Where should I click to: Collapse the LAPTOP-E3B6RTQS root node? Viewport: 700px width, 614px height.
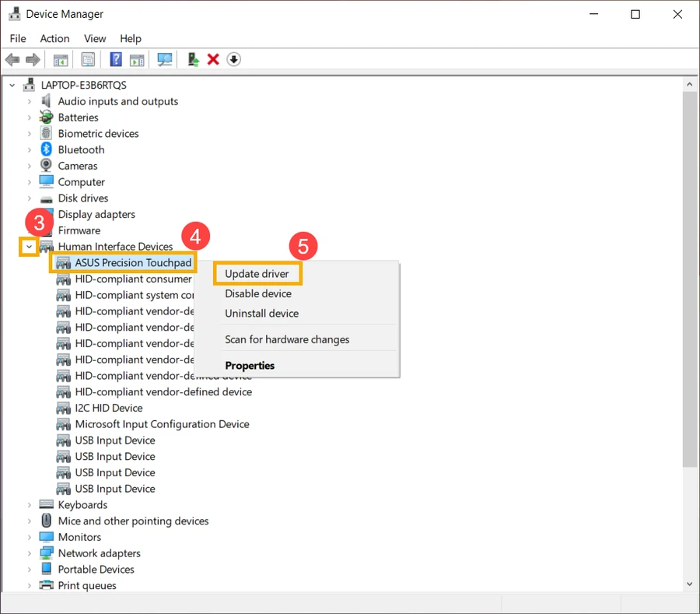12,85
